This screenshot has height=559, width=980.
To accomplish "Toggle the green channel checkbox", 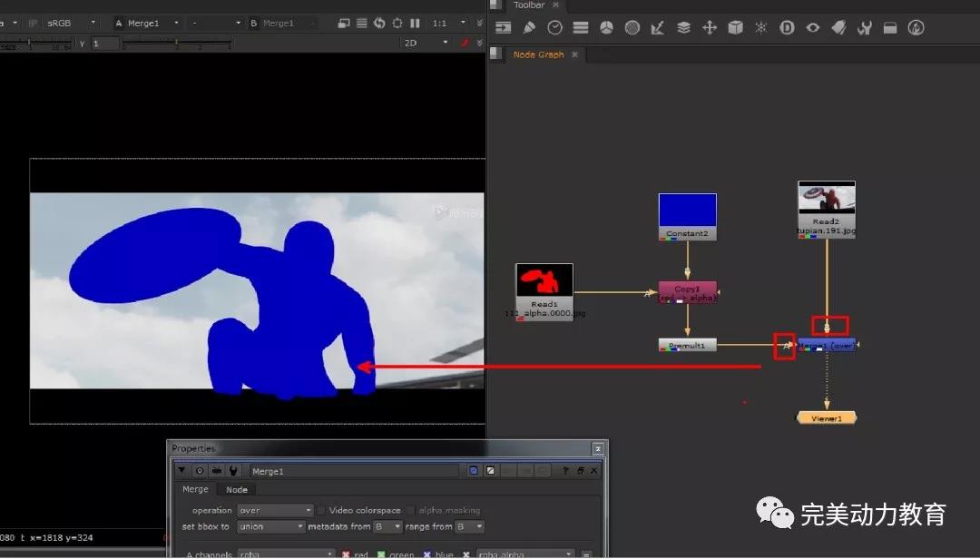I will [x=381, y=554].
